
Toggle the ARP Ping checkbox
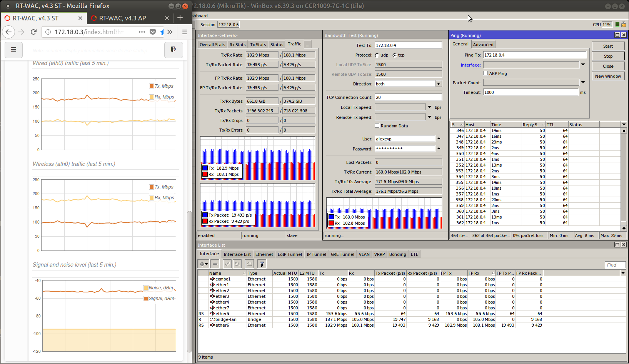(486, 73)
